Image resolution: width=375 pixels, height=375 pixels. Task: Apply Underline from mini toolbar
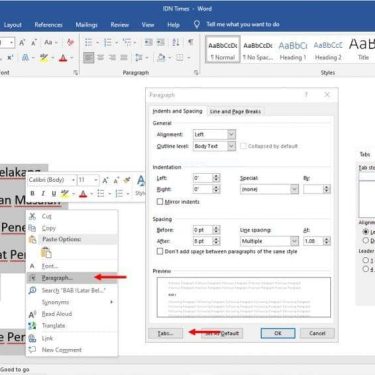point(54,193)
